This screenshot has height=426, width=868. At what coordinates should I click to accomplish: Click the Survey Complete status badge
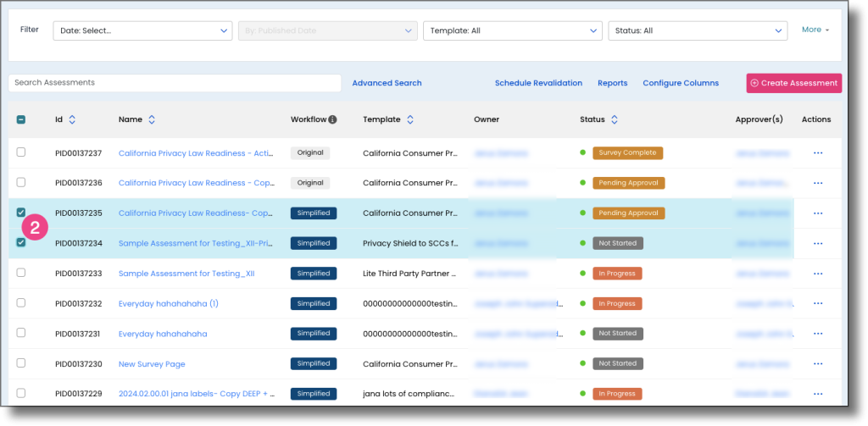628,152
